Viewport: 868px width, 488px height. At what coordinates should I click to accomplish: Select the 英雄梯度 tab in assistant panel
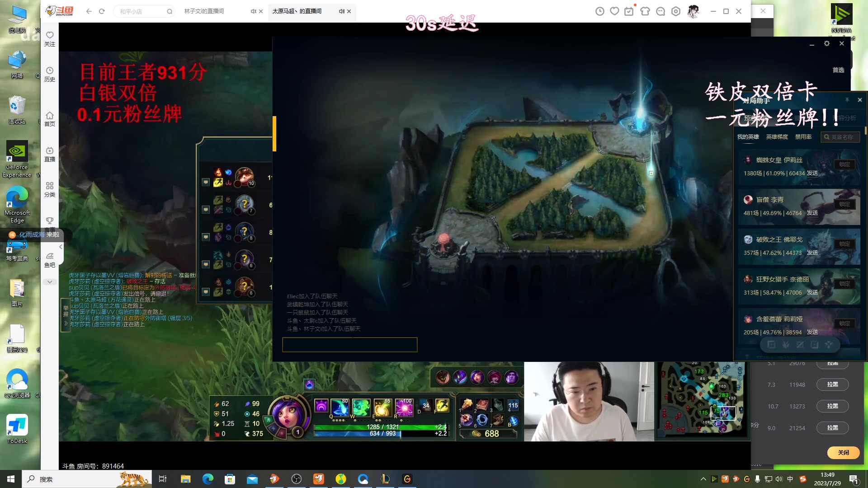(x=777, y=137)
